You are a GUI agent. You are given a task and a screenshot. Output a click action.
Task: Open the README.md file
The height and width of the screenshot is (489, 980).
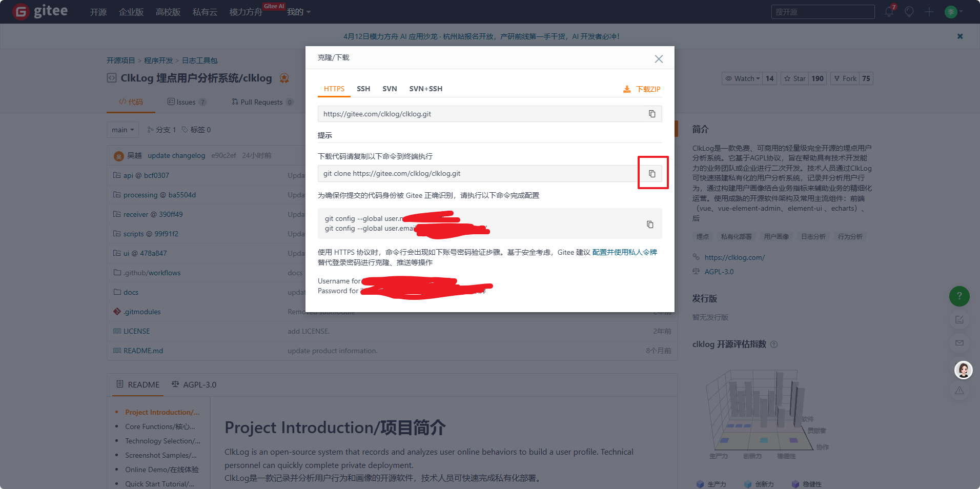(143, 351)
